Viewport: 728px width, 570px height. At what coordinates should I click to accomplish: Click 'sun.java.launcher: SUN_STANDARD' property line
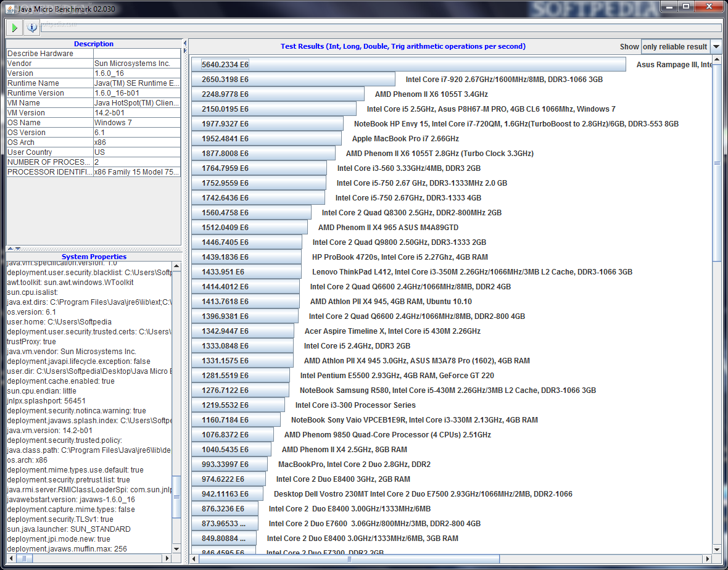coord(68,529)
